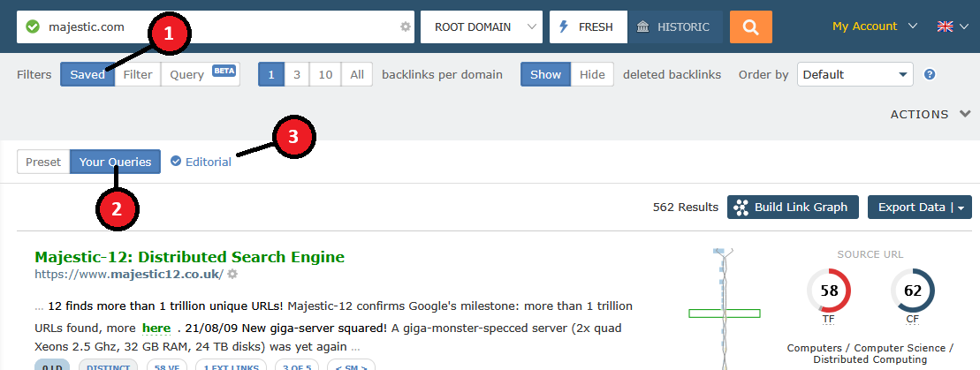
Task: Open the Majestic-12 Distributed Search Engine link
Action: tap(189, 257)
